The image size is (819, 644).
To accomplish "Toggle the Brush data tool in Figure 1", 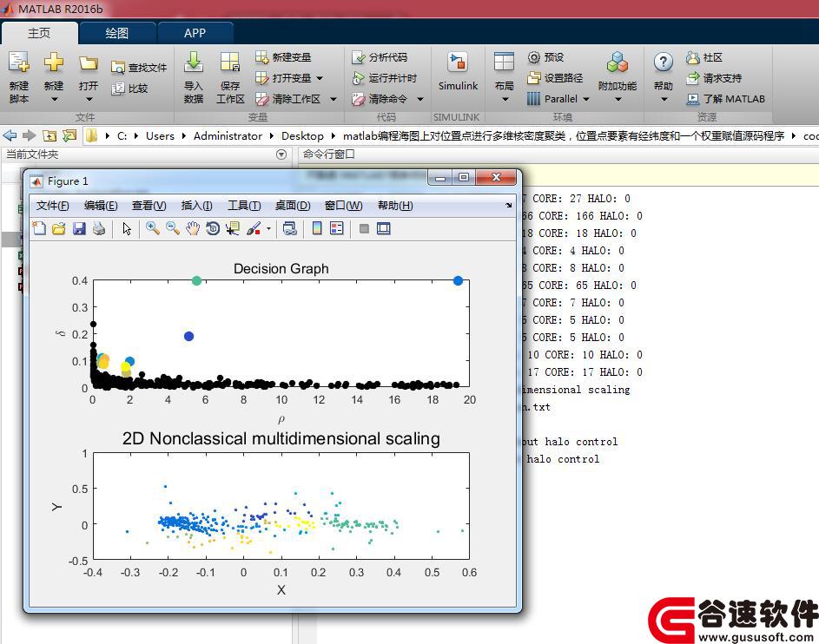I will pyautogui.click(x=254, y=228).
